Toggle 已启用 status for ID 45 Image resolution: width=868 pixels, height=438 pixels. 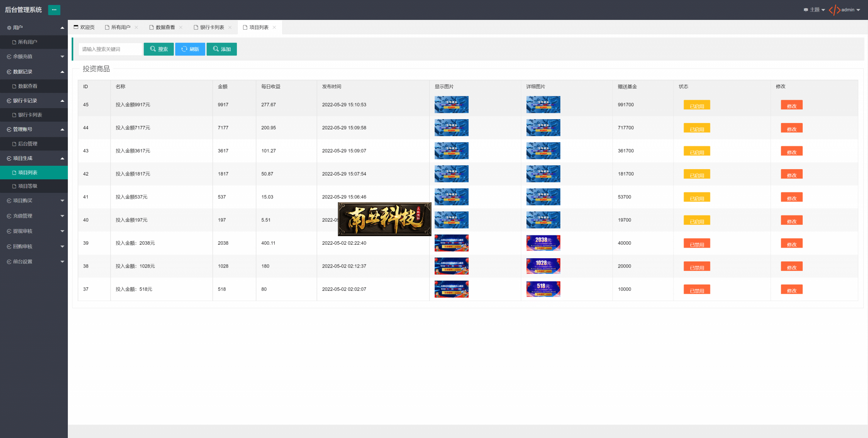[x=697, y=105]
